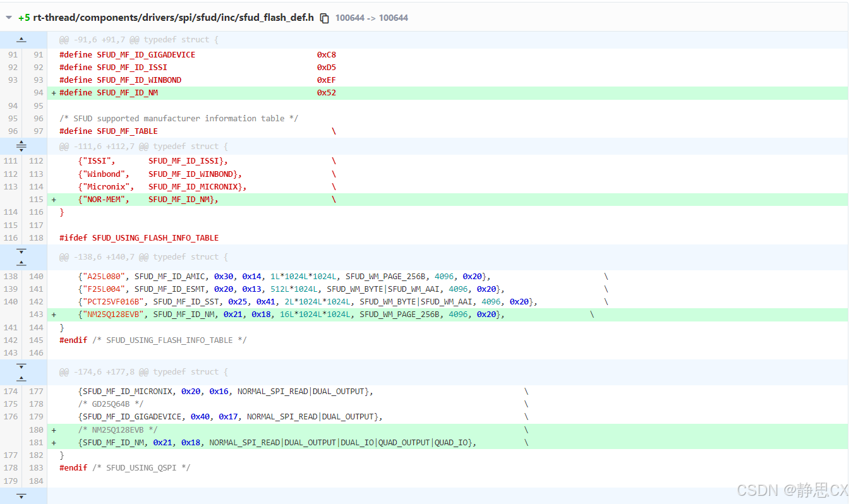Expand remaining lines below line 184

pos(21,496)
